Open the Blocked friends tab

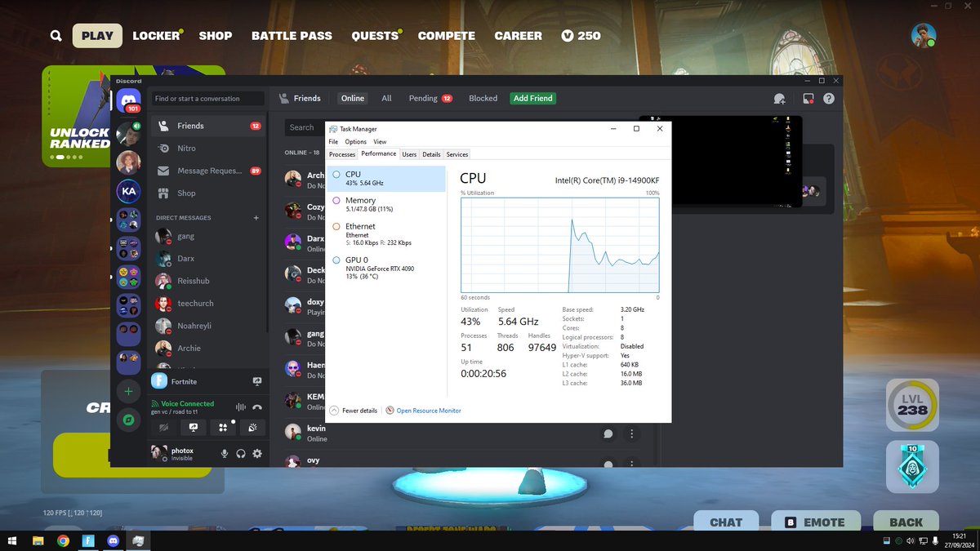(x=483, y=98)
